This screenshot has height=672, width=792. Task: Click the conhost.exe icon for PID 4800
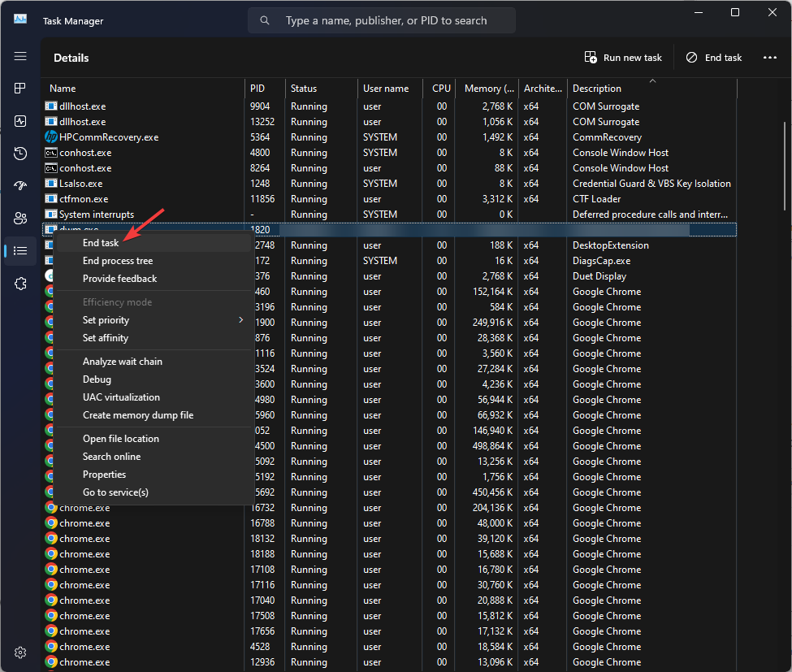coord(51,153)
